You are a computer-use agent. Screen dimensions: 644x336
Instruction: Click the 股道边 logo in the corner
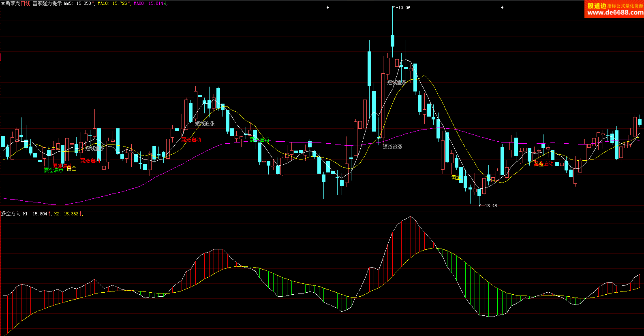click(x=597, y=6)
